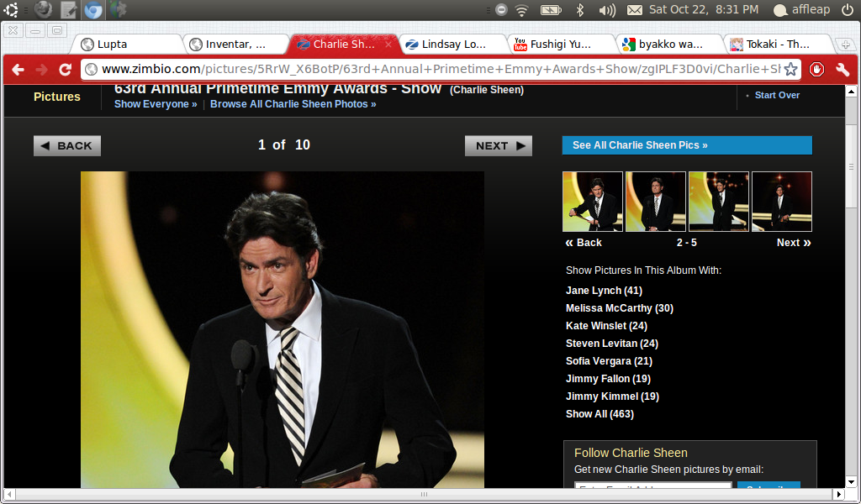Show pictures with Melissa McCarthy (30)

pyautogui.click(x=620, y=308)
